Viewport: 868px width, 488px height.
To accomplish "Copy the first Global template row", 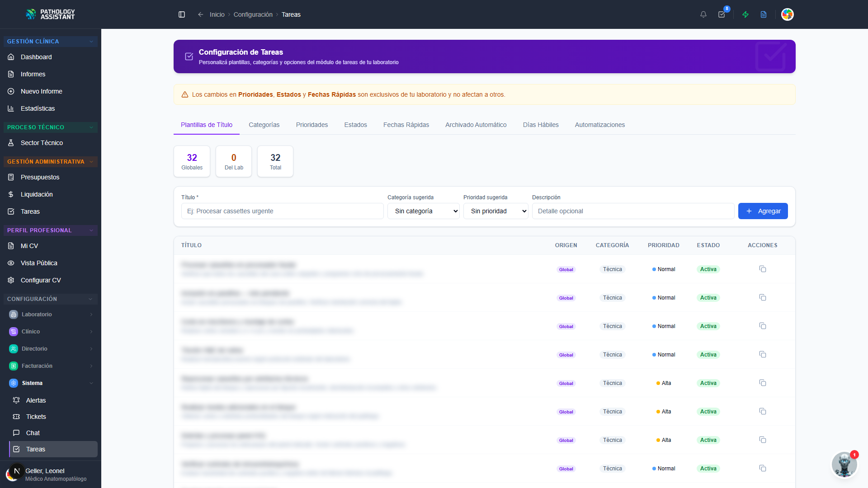I will pos(763,269).
